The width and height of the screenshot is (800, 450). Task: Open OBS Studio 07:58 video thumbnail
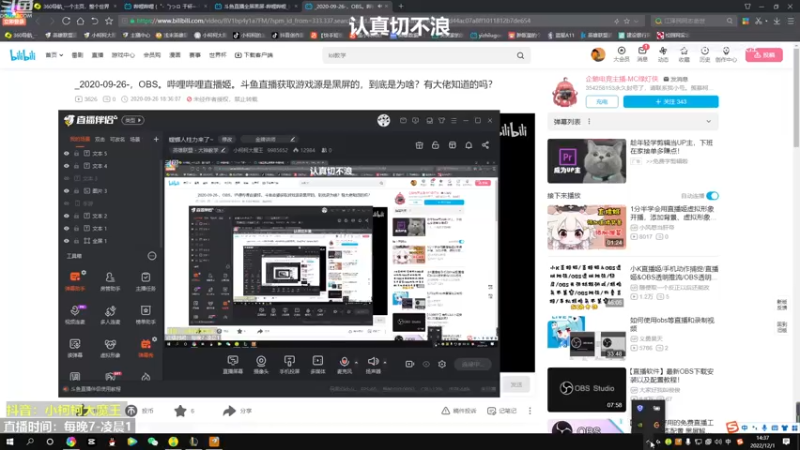[x=586, y=389]
